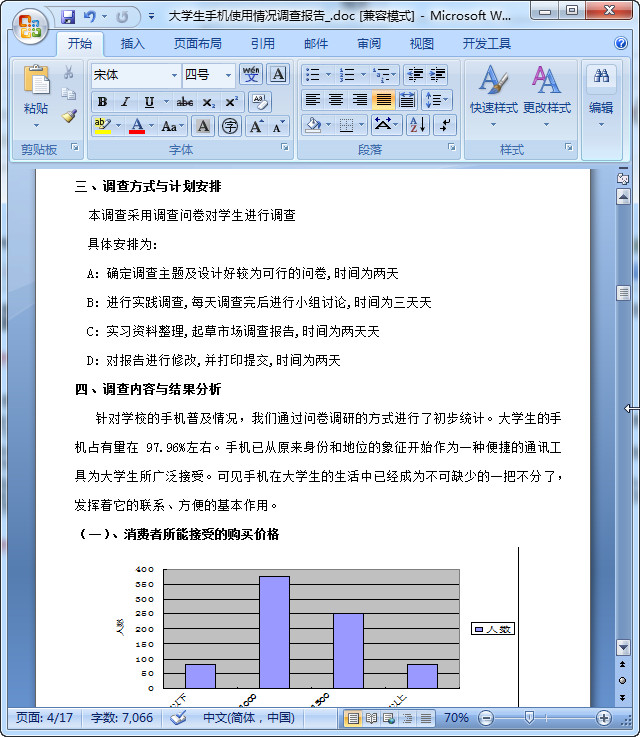Center align the paragraph
The height and width of the screenshot is (737, 640).
click(336, 100)
